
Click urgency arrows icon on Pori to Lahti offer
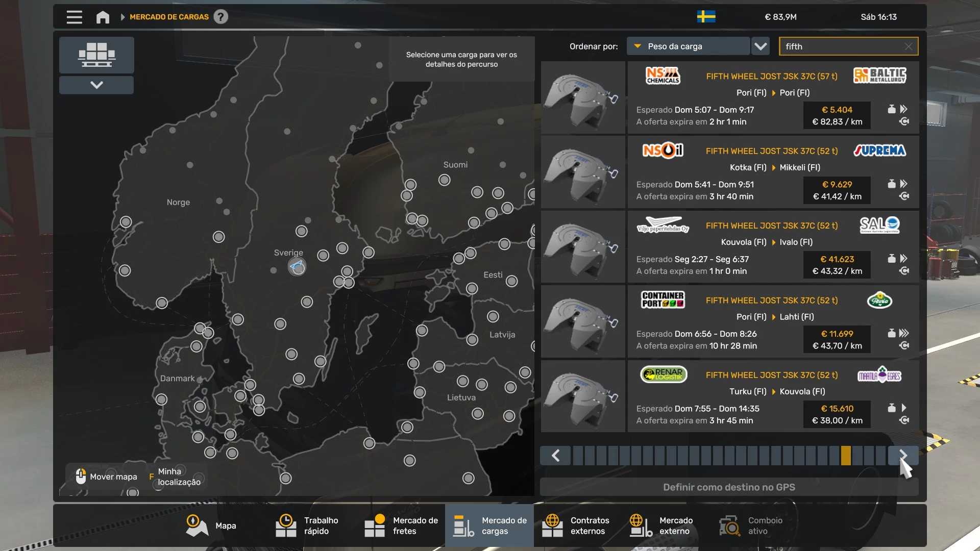pos(904,333)
